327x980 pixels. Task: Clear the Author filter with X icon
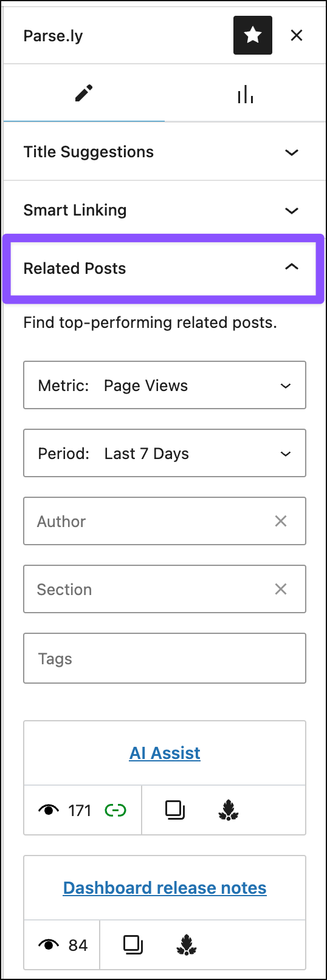tap(281, 521)
